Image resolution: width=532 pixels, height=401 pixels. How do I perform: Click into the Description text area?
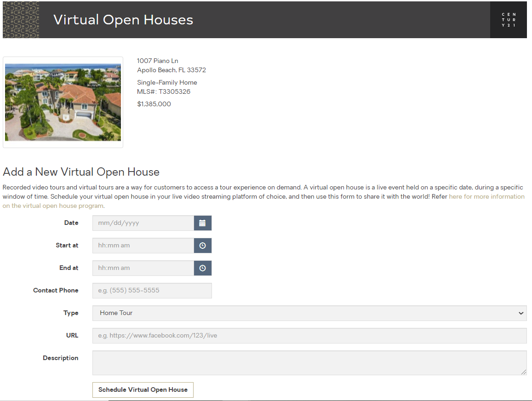coord(309,363)
